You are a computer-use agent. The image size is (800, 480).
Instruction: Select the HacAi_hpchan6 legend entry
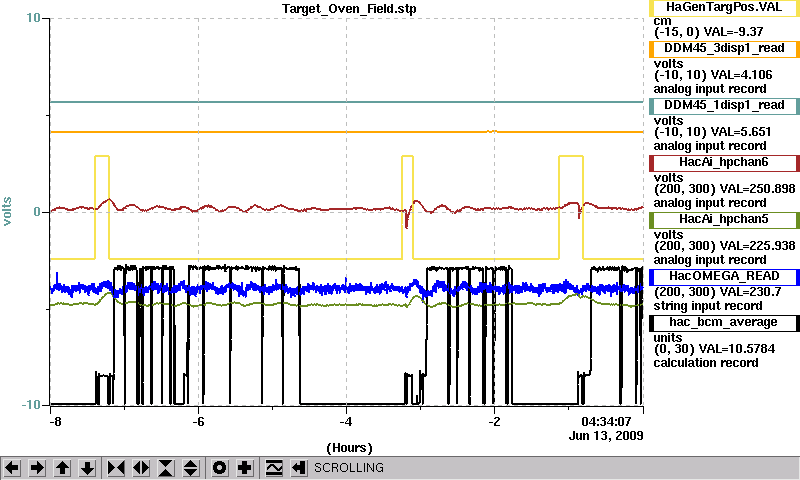pyautogui.click(x=724, y=163)
